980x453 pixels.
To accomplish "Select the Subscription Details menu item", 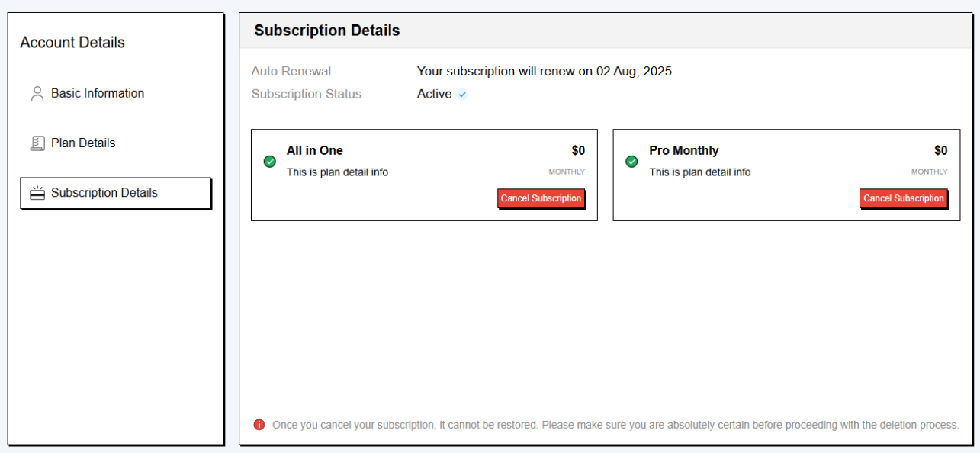I will [x=115, y=193].
